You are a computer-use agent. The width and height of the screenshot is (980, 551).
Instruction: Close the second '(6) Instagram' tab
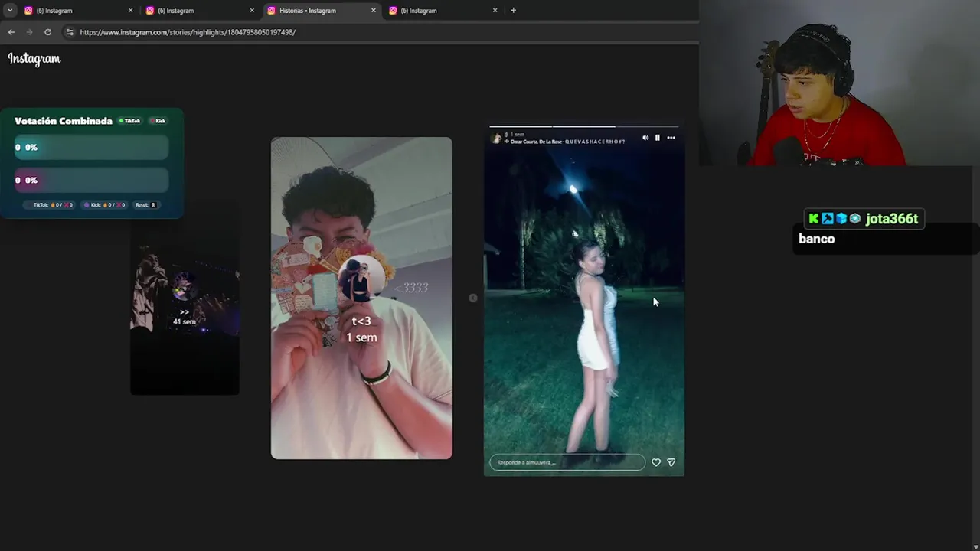[252, 11]
